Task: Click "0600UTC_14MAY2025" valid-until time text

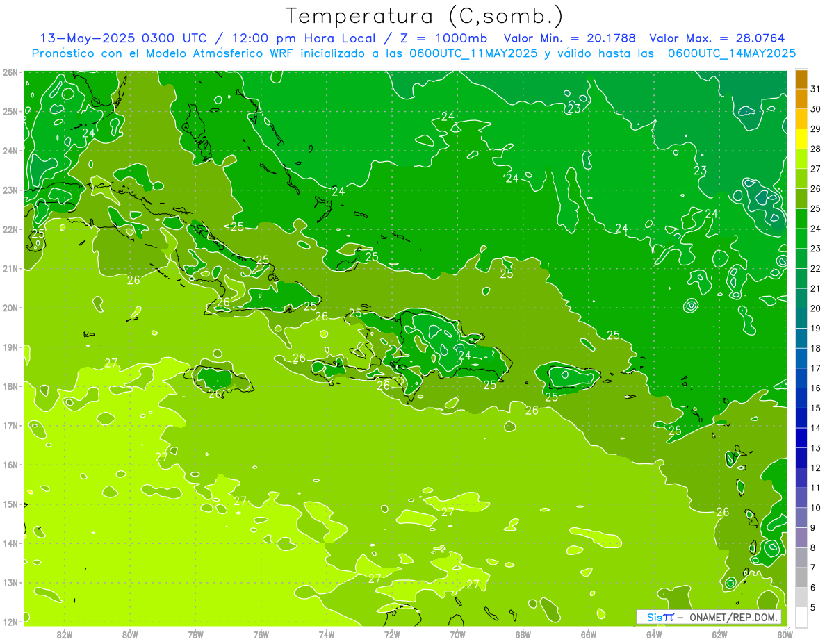Action: (732, 53)
